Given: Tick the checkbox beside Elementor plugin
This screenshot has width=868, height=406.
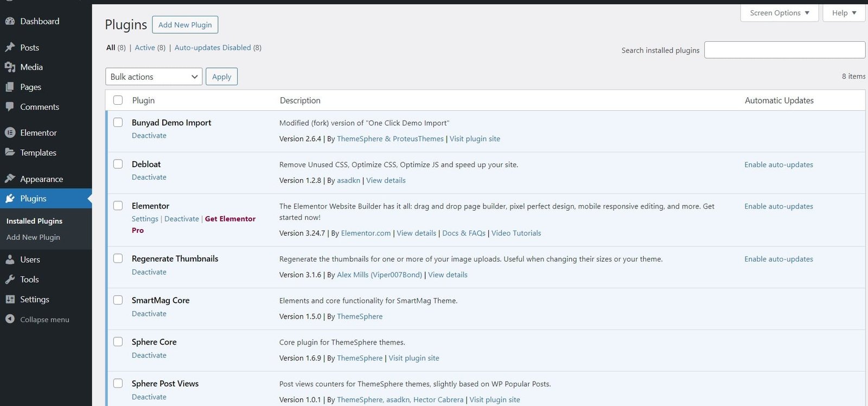Looking at the screenshot, I should point(118,206).
